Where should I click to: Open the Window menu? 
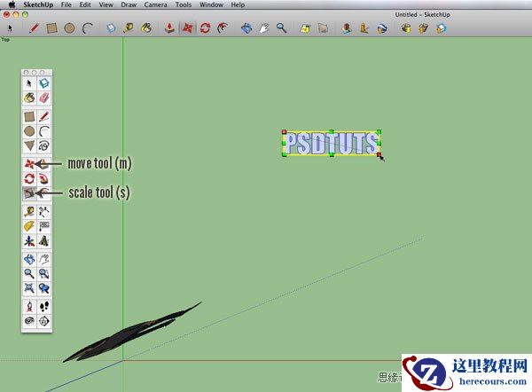(x=211, y=4)
